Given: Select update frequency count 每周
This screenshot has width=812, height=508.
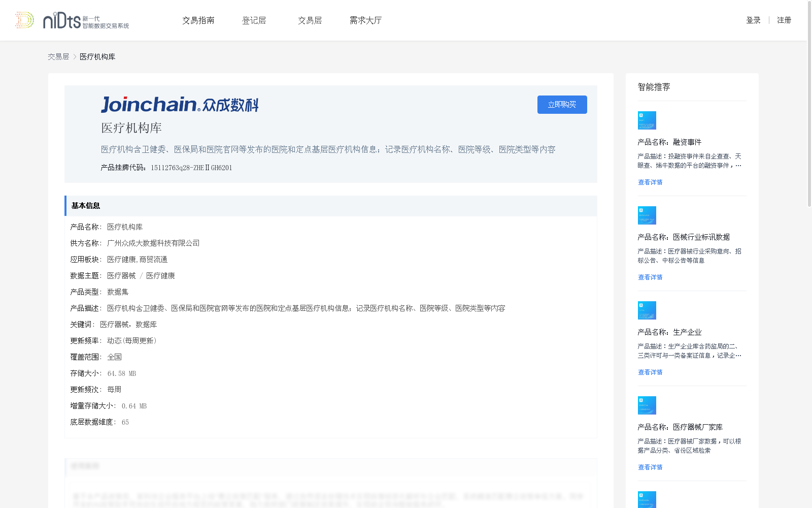Looking at the screenshot, I should [114, 390].
